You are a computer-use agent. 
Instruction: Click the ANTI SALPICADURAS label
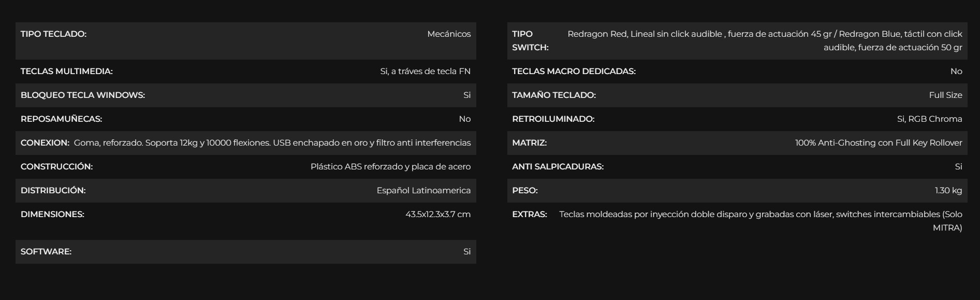pos(558,167)
